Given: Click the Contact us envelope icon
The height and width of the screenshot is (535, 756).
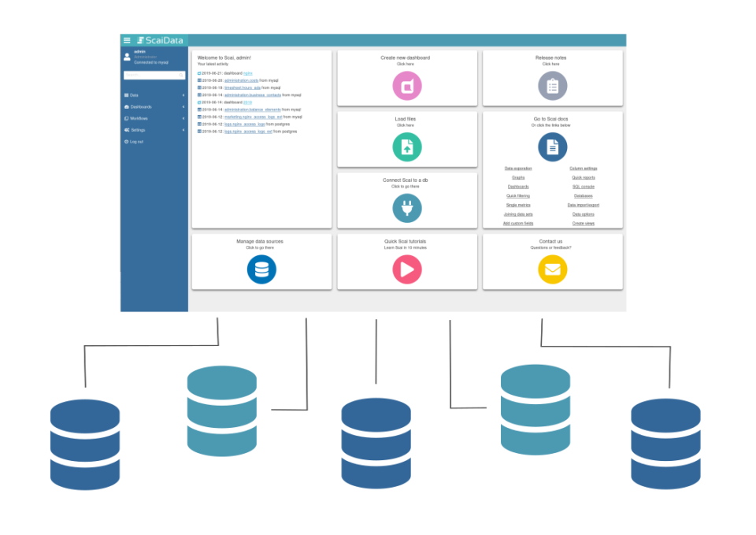Looking at the screenshot, I should tap(552, 269).
